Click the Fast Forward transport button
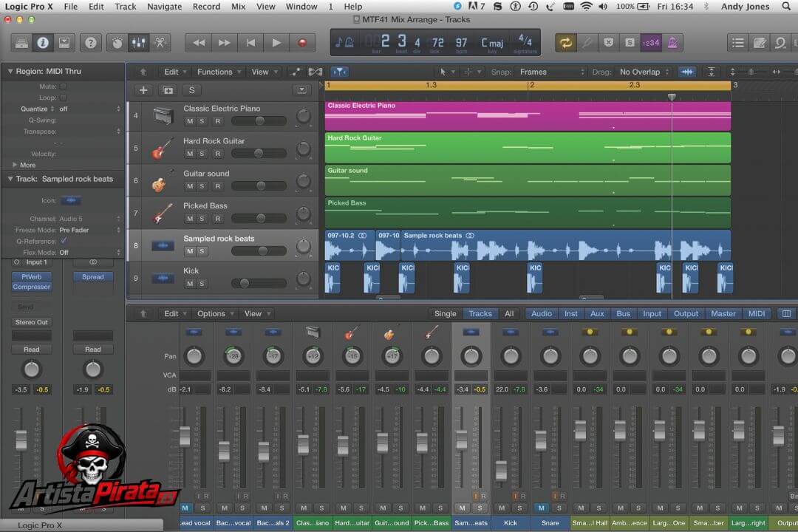 (x=224, y=43)
